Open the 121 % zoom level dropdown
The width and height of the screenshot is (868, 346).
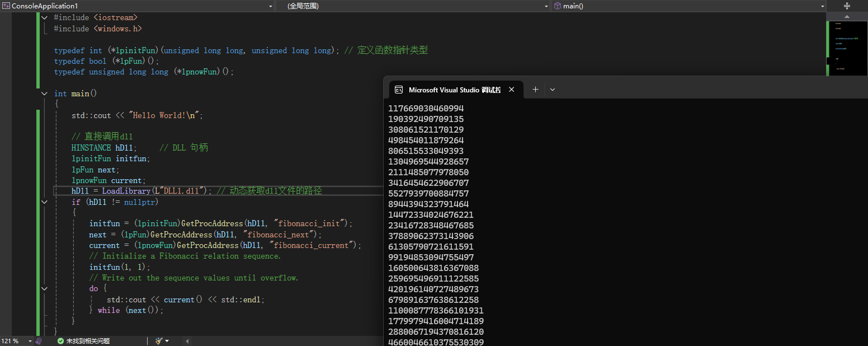click(30, 340)
